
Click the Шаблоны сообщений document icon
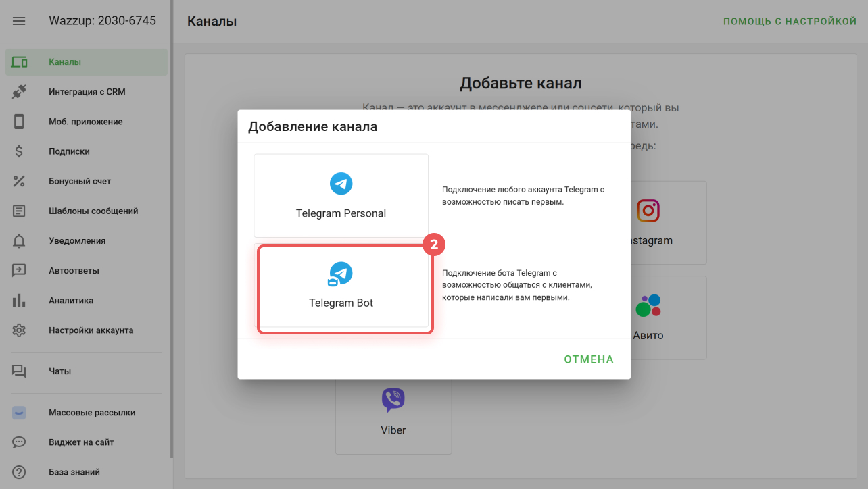point(19,211)
